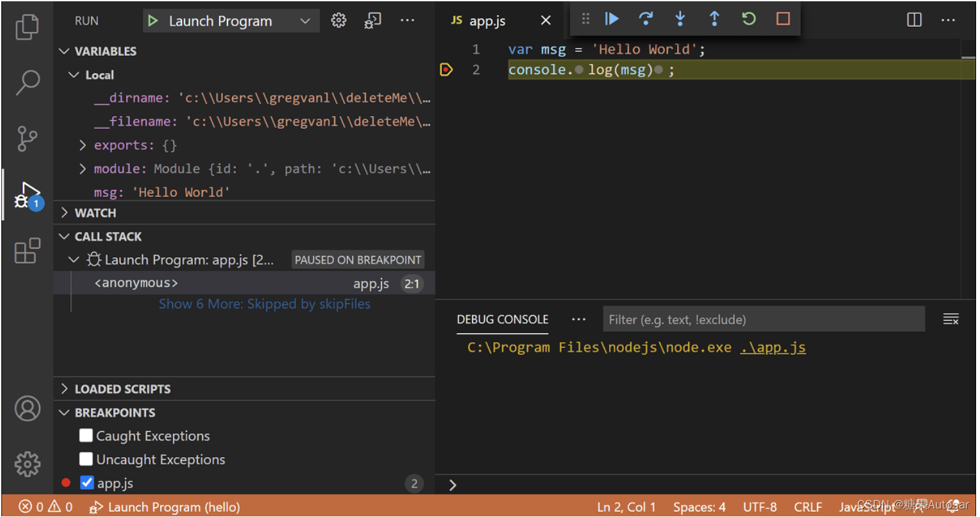Click the PAUSED ON BREAKPOINT label
980x517 pixels.
[x=358, y=260]
